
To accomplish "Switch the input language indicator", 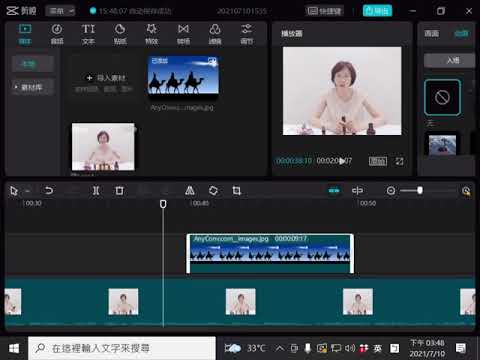I will [377, 349].
